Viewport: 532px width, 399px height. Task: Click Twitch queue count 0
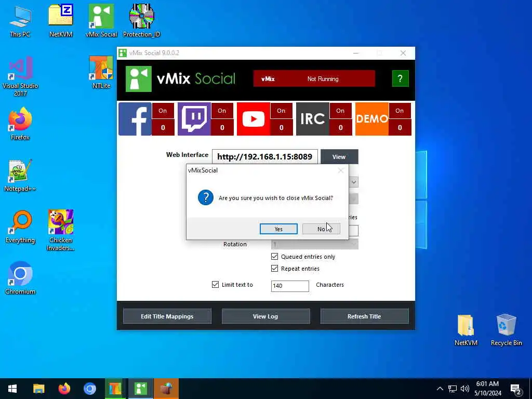[x=222, y=128]
